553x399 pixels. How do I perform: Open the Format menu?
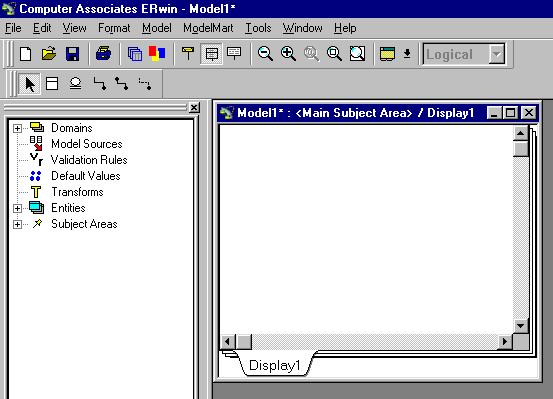click(x=114, y=28)
